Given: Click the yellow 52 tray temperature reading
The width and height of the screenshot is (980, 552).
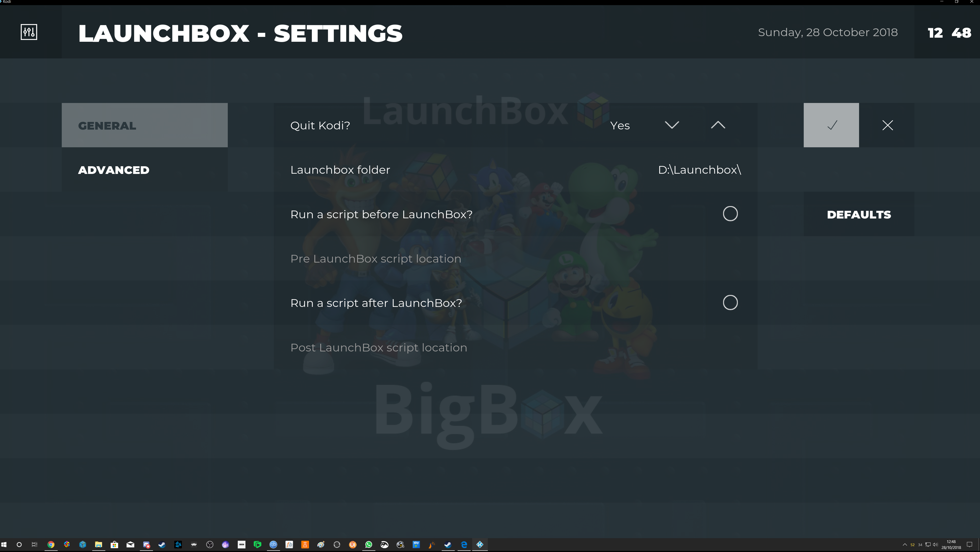Looking at the screenshot, I should click(x=912, y=545).
